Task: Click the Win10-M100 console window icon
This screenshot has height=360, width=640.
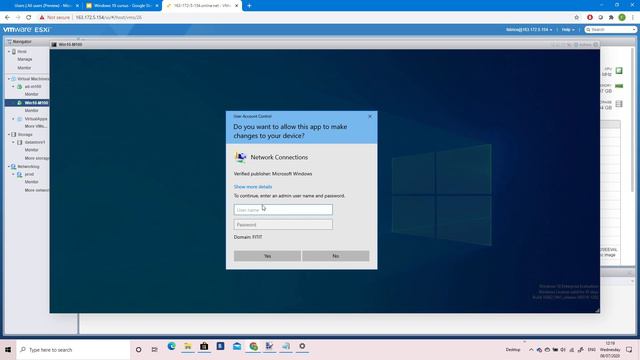Action: [x=54, y=44]
